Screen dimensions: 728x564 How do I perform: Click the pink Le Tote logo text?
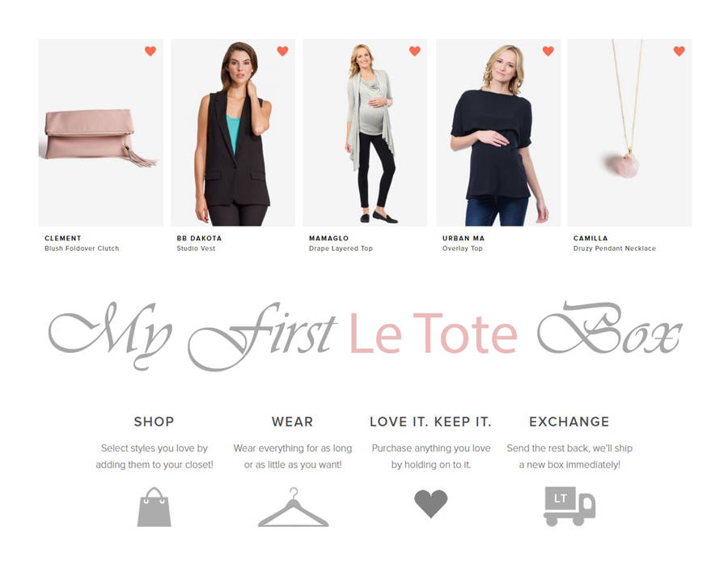(x=434, y=333)
